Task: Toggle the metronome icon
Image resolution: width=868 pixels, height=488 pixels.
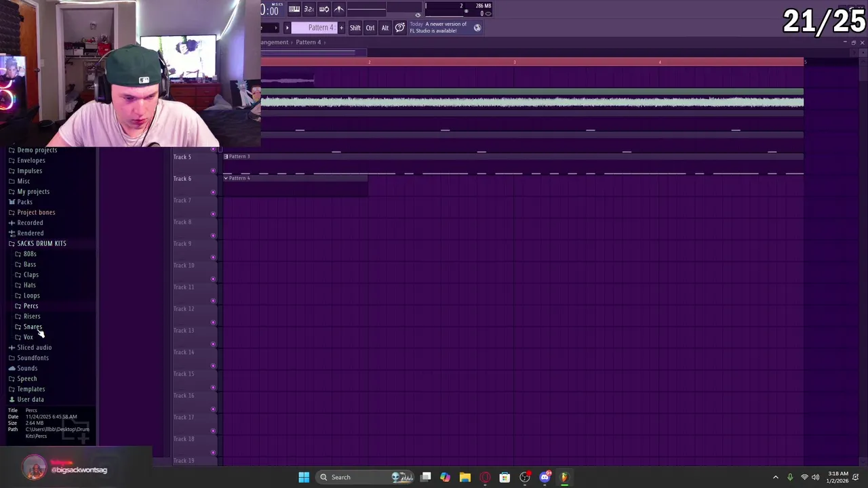Action: 338,9
